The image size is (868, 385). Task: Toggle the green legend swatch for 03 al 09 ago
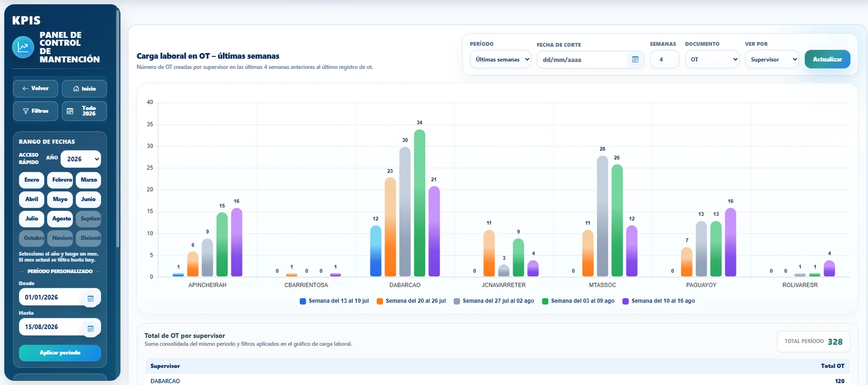point(545,301)
